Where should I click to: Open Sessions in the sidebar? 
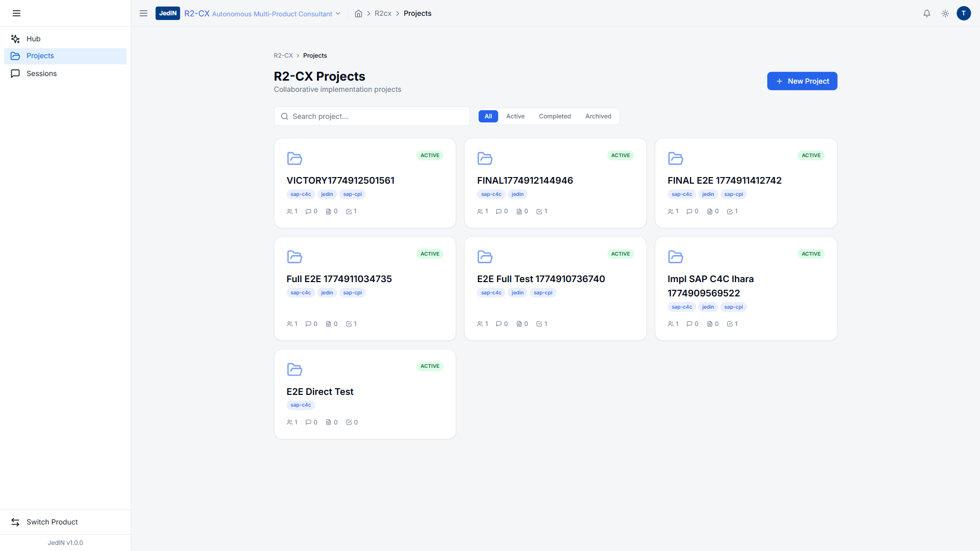click(41, 73)
